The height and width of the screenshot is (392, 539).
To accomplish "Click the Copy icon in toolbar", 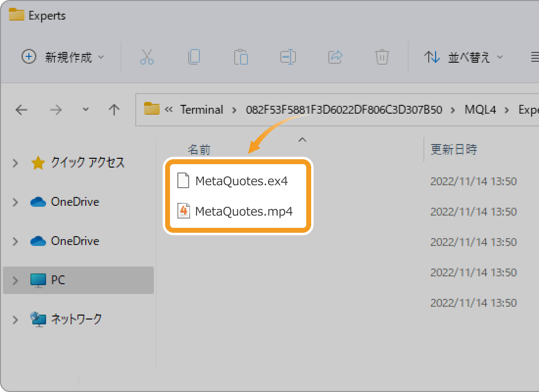I will [194, 57].
